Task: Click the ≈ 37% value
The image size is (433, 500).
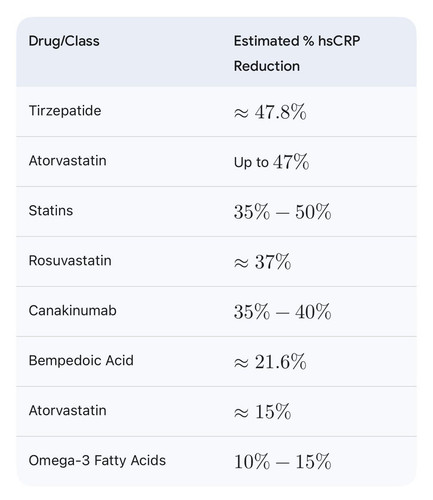Action: pyautogui.click(x=262, y=262)
